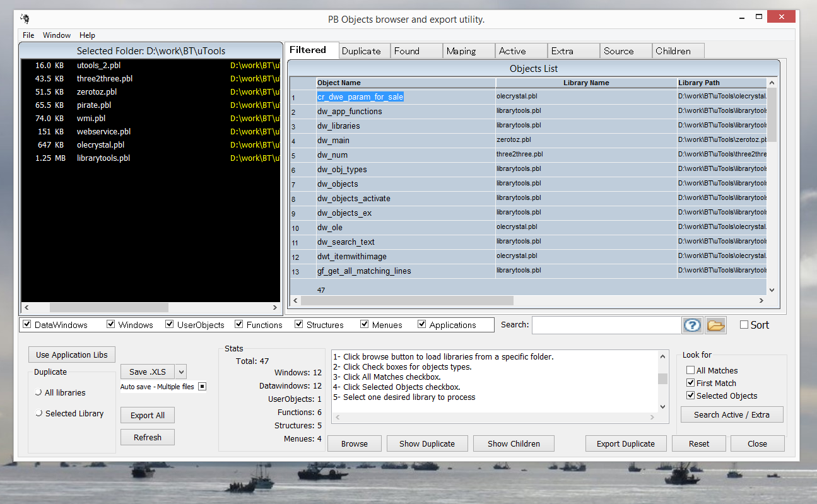Click the Browse button
This screenshot has width=817, height=504.
(x=355, y=443)
